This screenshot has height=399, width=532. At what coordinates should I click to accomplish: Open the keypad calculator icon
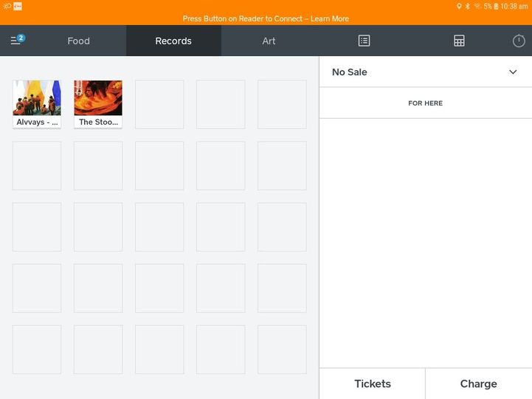(459, 41)
